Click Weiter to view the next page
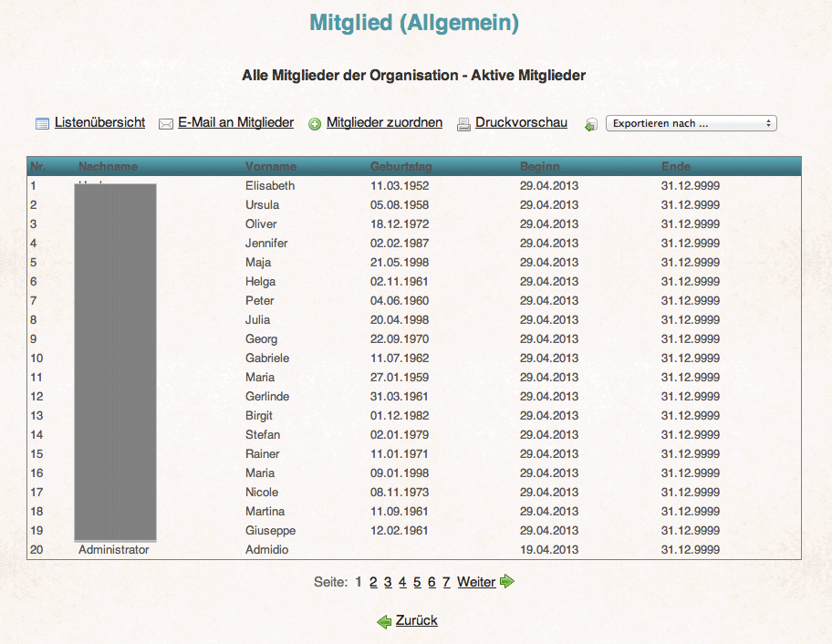Image resolution: width=832 pixels, height=644 pixels. pos(476,581)
